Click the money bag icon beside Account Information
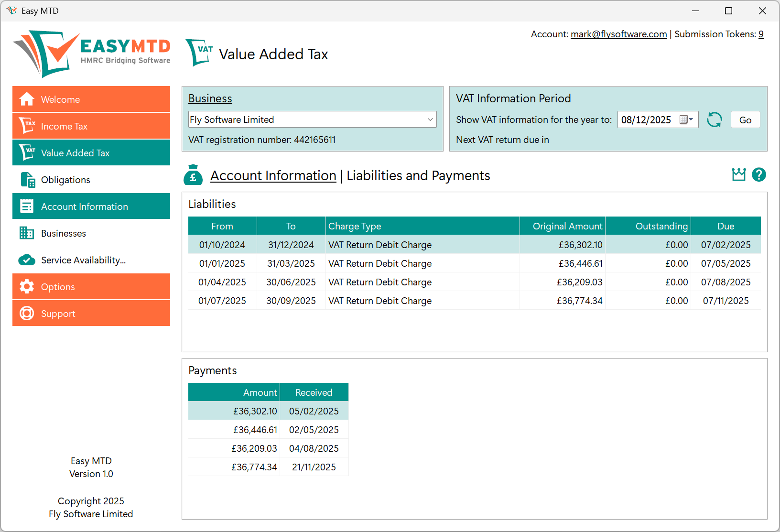The image size is (780, 532). (x=193, y=175)
